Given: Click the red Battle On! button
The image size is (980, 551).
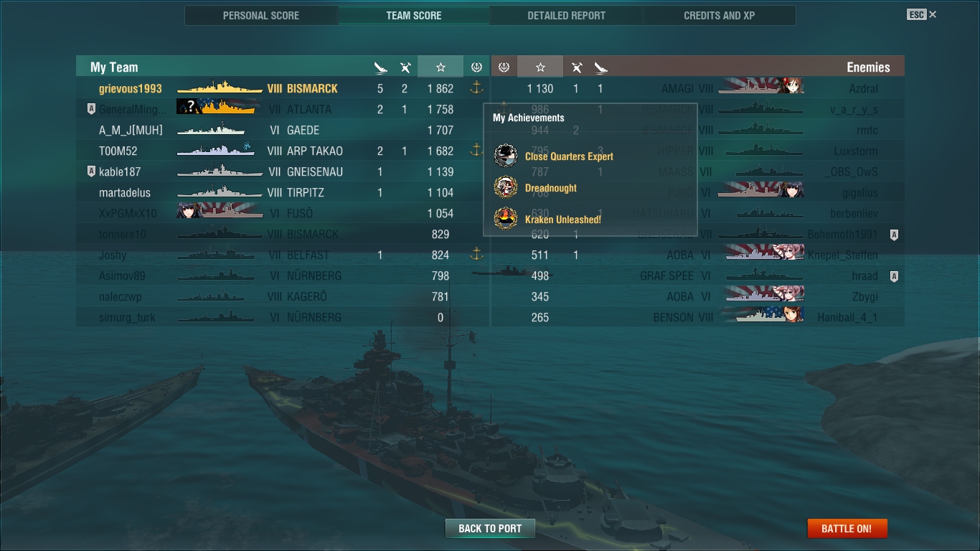Looking at the screenshot, I should [x=847, y=529].
